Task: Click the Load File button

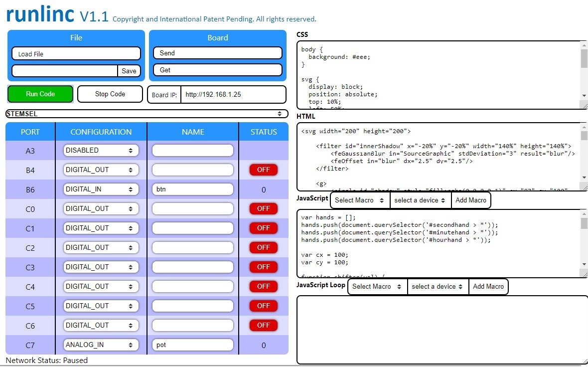Action: (x=76, y=53)
